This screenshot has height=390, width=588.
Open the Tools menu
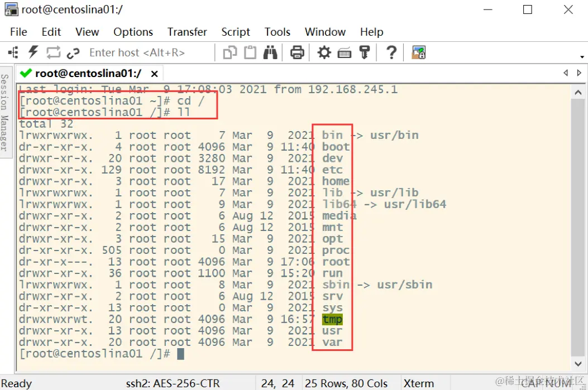(x=278, y=32)
